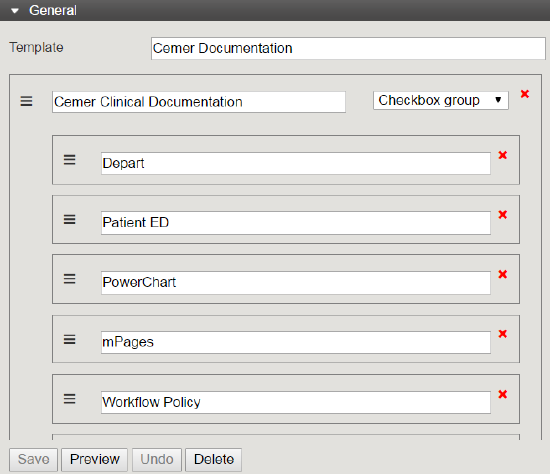Click the mPages row drag handle

[69, 340]
